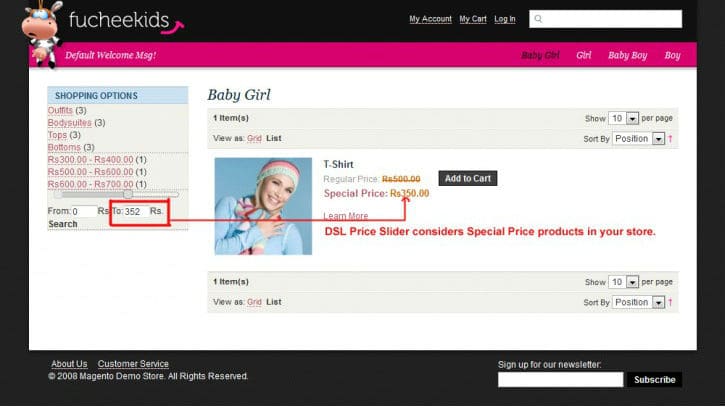
Task: Open the My Cart link
Action: click(473, 19)
